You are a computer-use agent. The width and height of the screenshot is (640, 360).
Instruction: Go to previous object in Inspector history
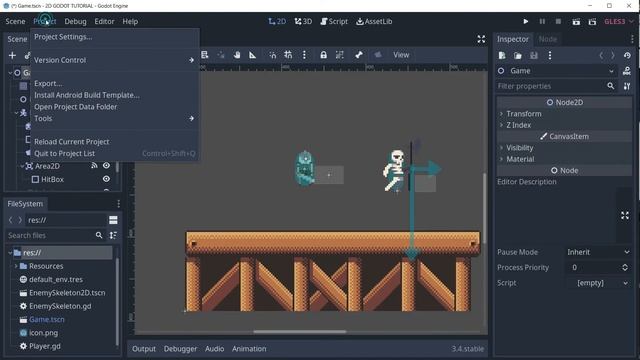[601, 56]
